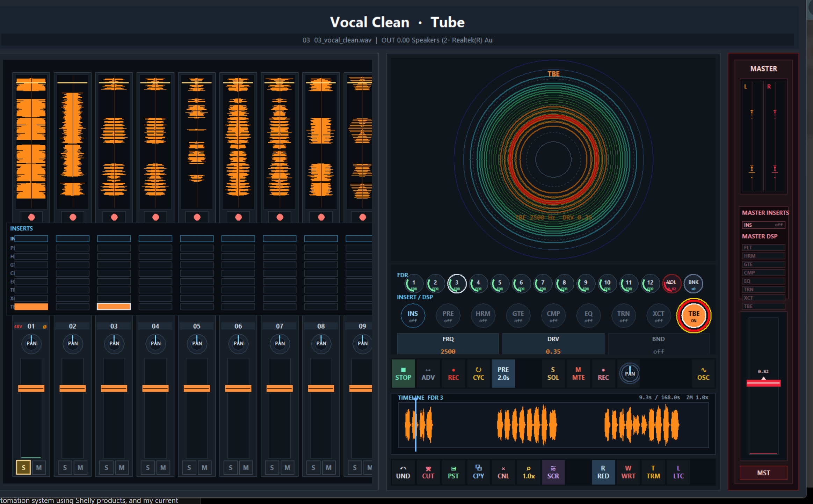Select RED automation read mode
The image size is (813, 504).
pyautogui.click(x=603, y=472)
